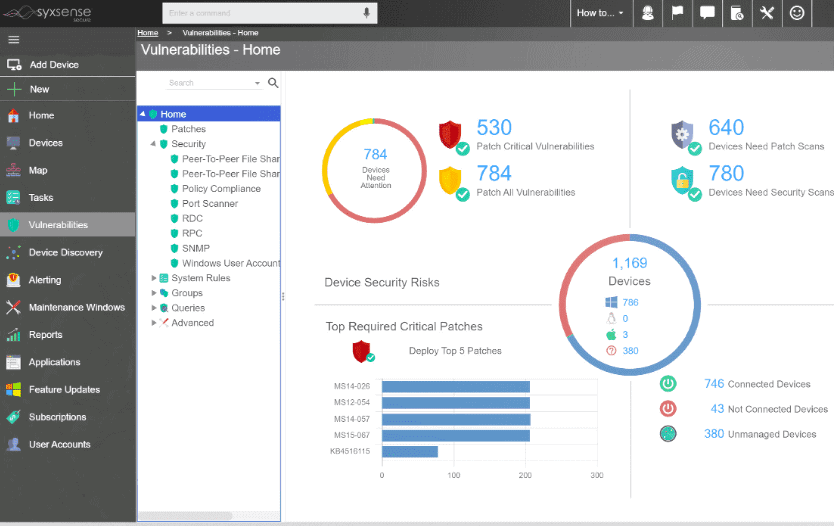Click Deploy Top 5 Patches
The image size is (834, 526).
pos(455,351)
